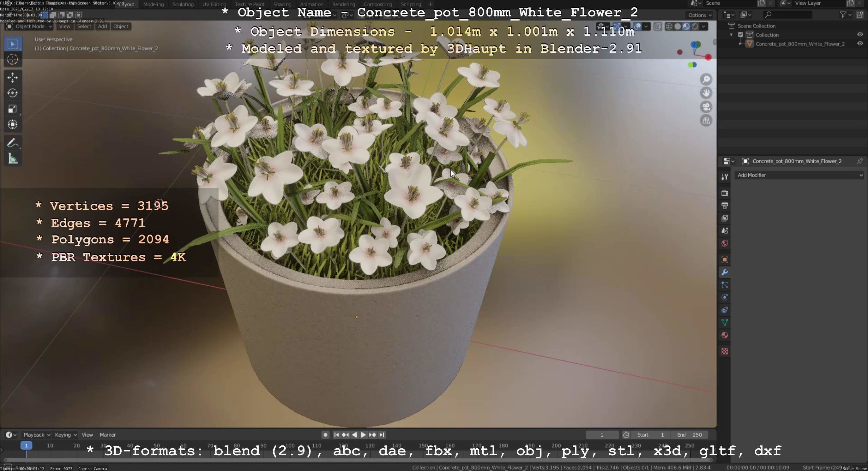868x471 pixels.
Task: Open outliner filter dropdown
Action: tap(846, 15)
